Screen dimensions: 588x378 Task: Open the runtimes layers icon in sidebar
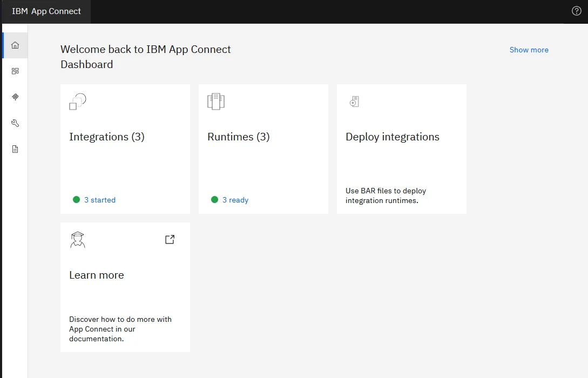point(15,97)
